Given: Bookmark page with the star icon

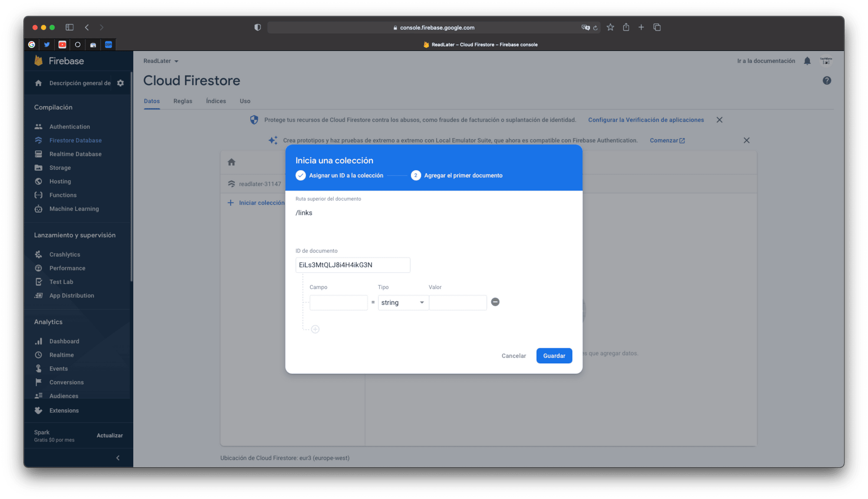Looking at the screenshot, I should click(610, 27).
